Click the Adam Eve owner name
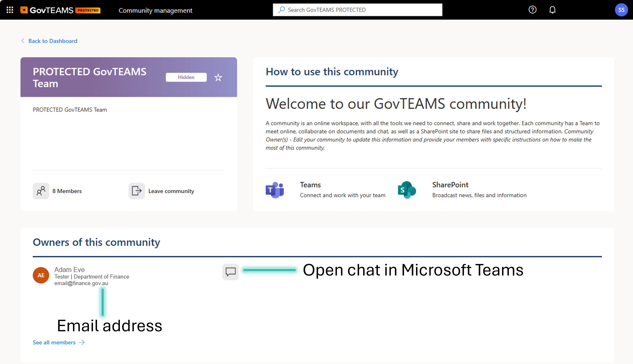This screenshot has width=633, height=364. pyautogui.click(x=69, y=269)
